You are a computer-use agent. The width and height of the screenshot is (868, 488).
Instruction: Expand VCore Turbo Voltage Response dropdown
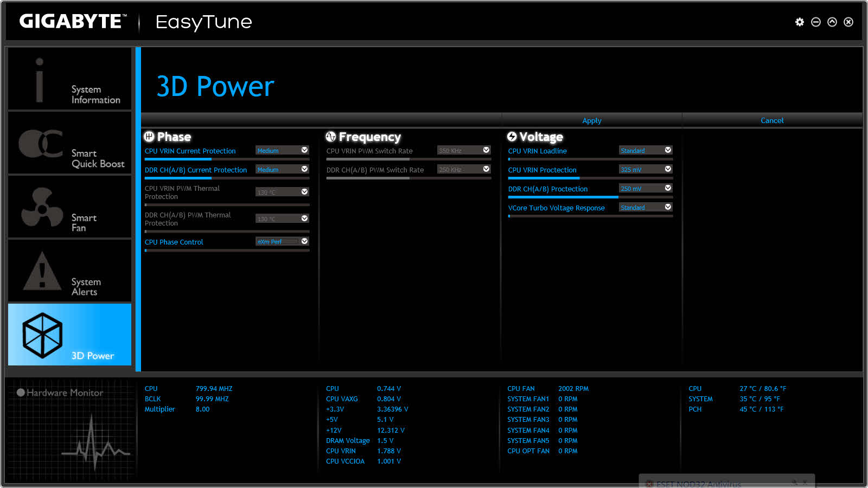(x=646, y=207)
